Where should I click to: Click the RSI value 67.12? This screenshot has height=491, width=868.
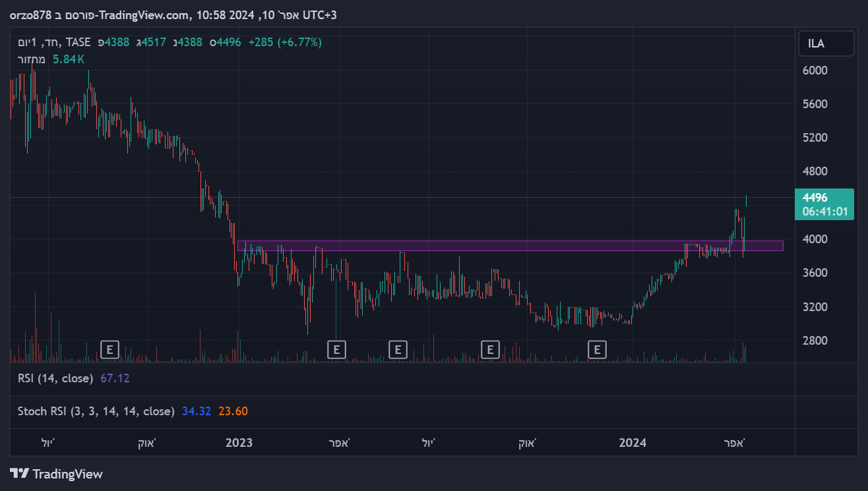point(115,378)
